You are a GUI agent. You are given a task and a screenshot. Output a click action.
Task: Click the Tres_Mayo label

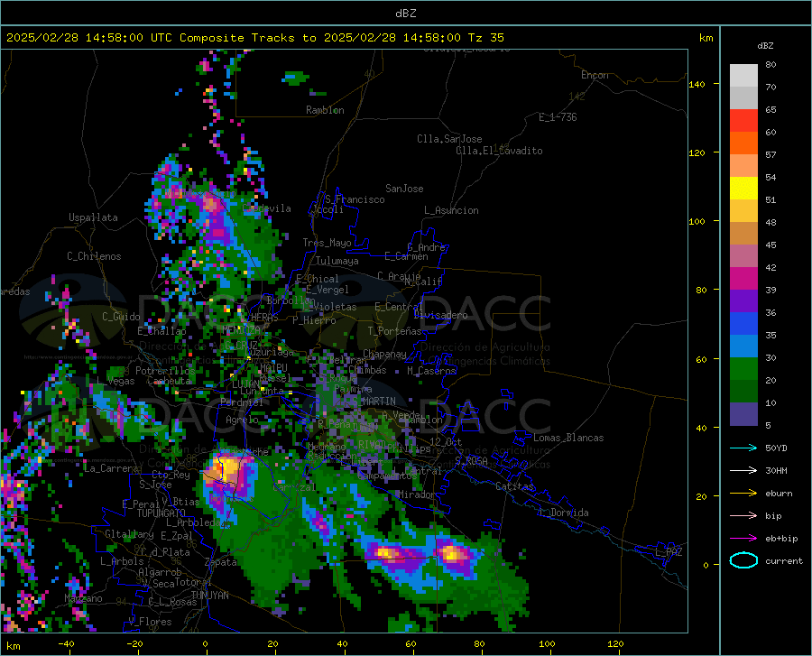(327, 243)
